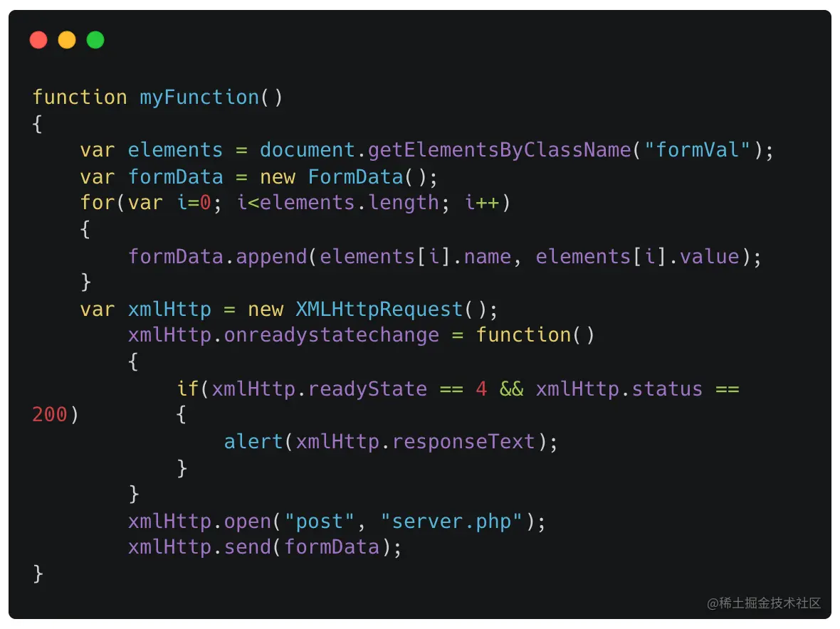Click the FormData() constructor call
The width and height of the screenshot is (840, 629).
click(x=367, y=177)
